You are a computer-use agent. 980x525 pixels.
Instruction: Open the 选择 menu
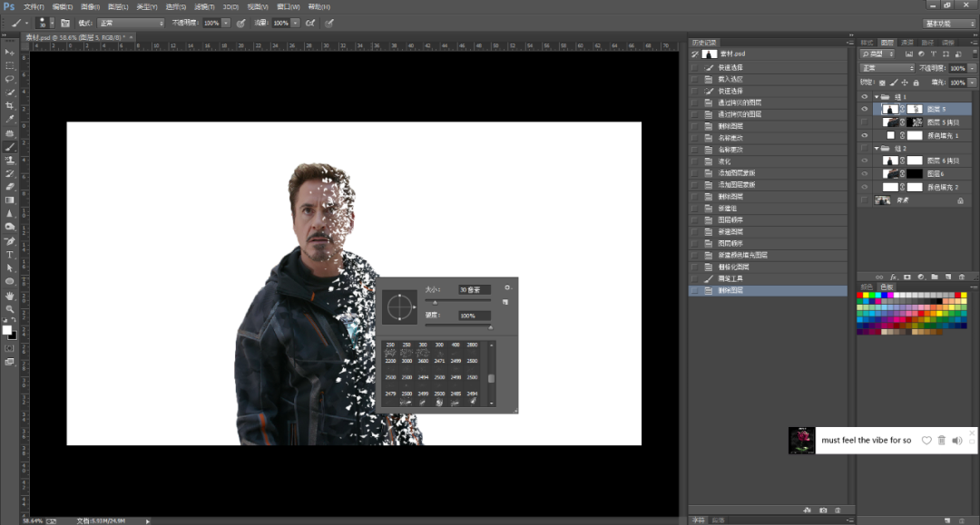176,7
